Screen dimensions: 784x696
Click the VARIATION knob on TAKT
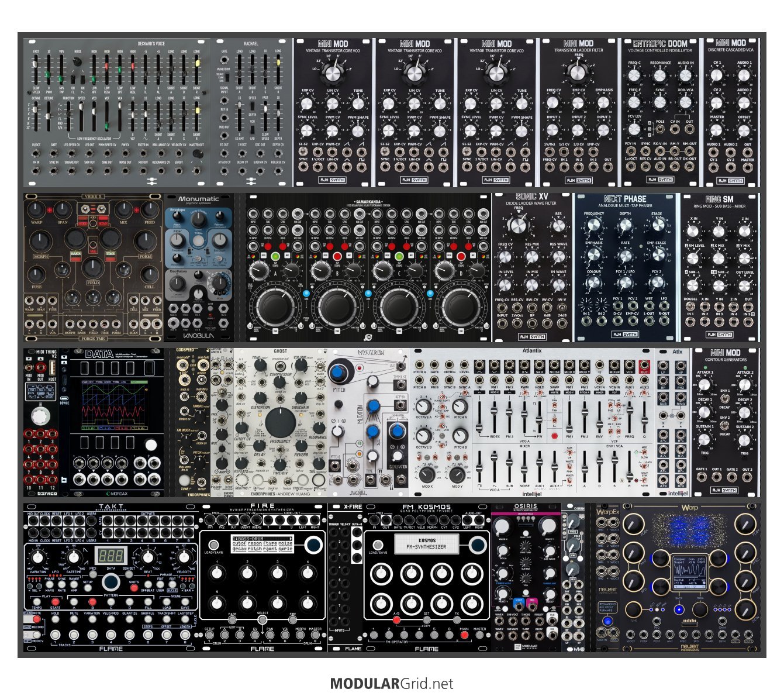[x=38, y=557]
